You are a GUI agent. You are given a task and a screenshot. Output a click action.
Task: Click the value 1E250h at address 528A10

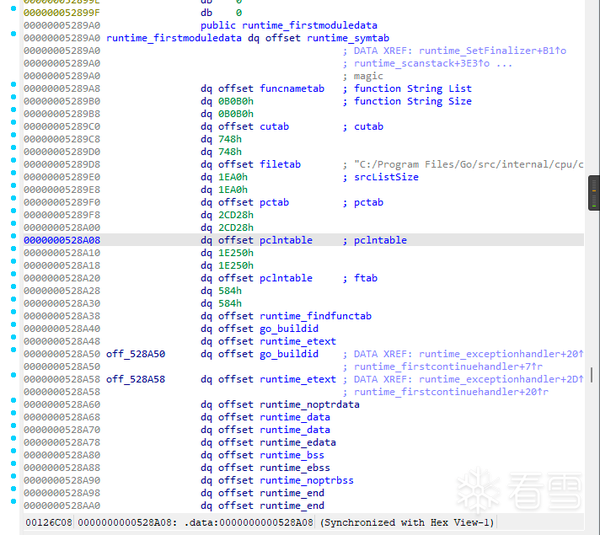tap(236, 253)
